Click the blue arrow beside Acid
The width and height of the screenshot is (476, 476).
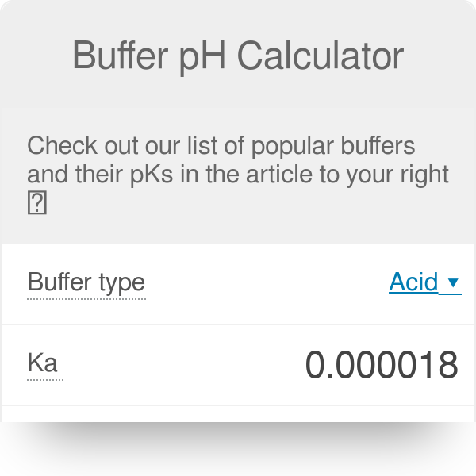coord(453,282)
